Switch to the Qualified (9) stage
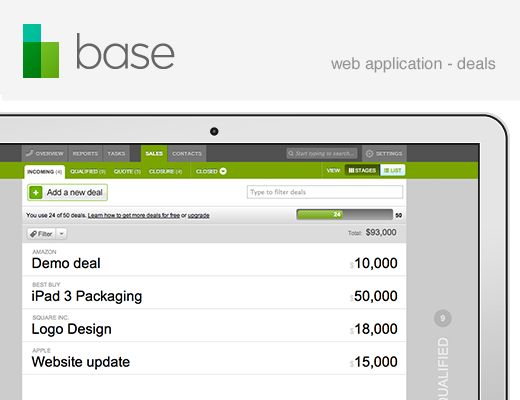This screenshot has height=400, width=520. tap(88, 171)
